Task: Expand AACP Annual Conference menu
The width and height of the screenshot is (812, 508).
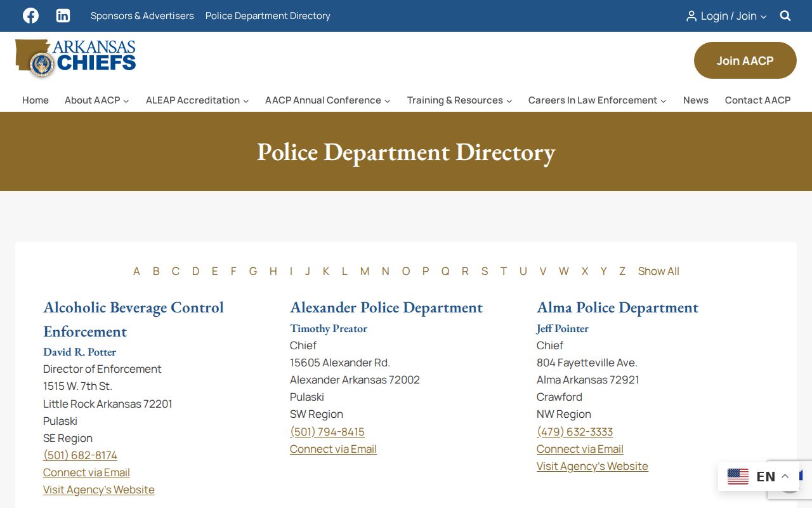Action: (328, 100)
